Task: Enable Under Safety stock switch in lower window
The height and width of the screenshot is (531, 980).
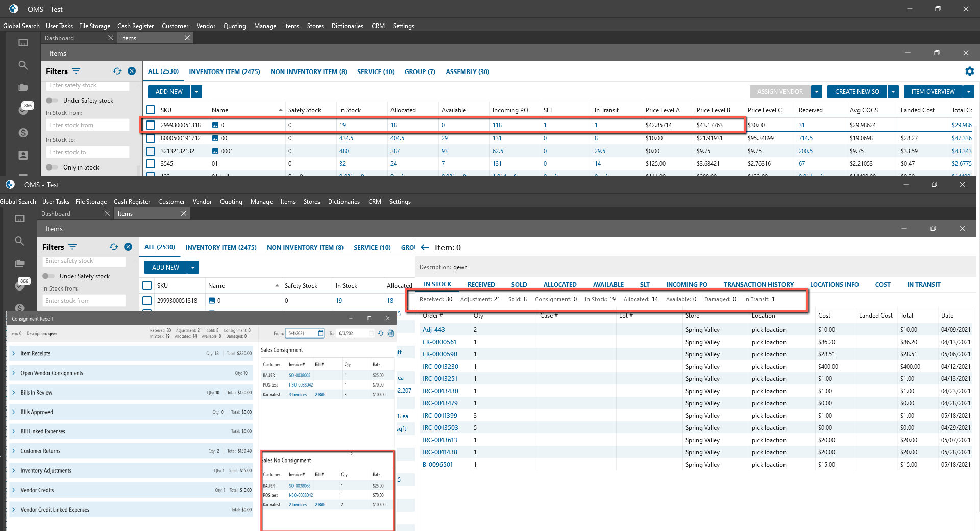Action: tap(48, 276)
